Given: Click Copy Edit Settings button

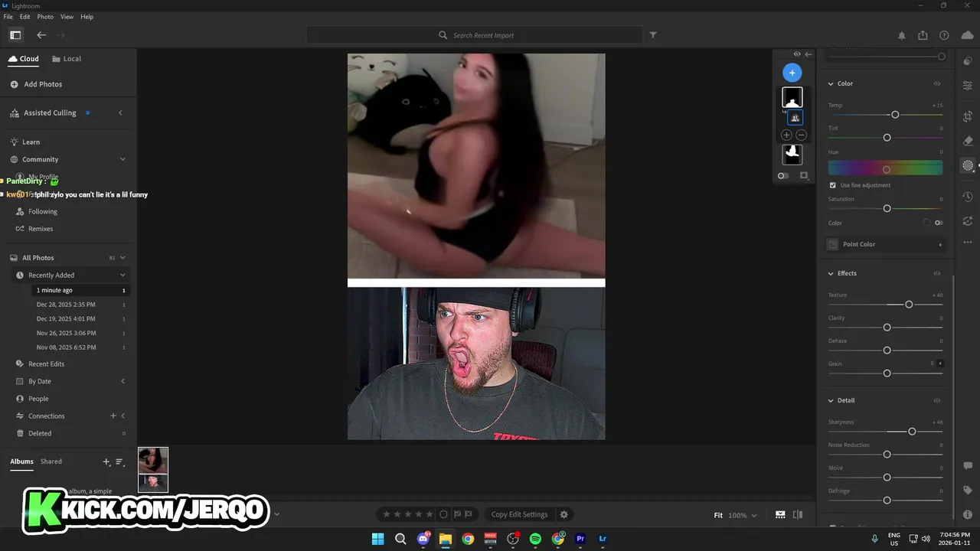Looking at the screenshot, I should tap(519, 514).
